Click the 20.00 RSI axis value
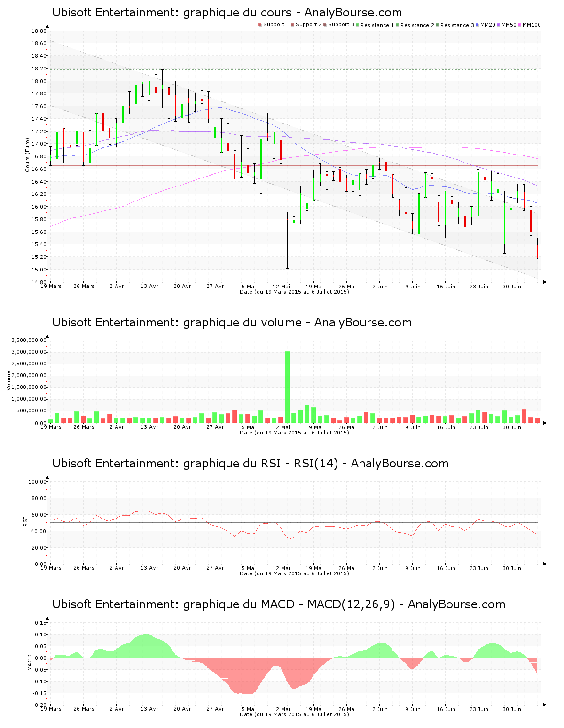 pos(39,548)
